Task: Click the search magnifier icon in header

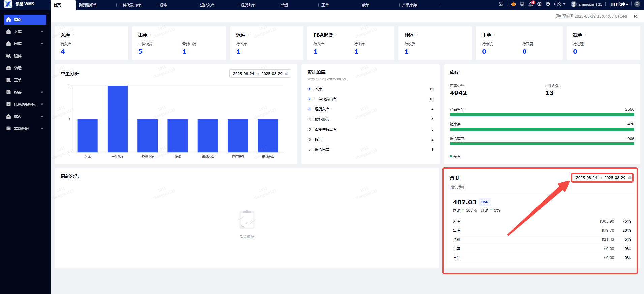Action: pyautogui.click(x=637, y=4)
